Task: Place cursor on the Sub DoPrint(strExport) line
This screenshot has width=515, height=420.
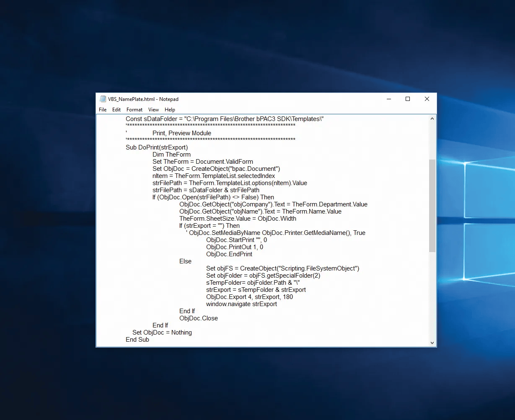Action: pos(157,147)
